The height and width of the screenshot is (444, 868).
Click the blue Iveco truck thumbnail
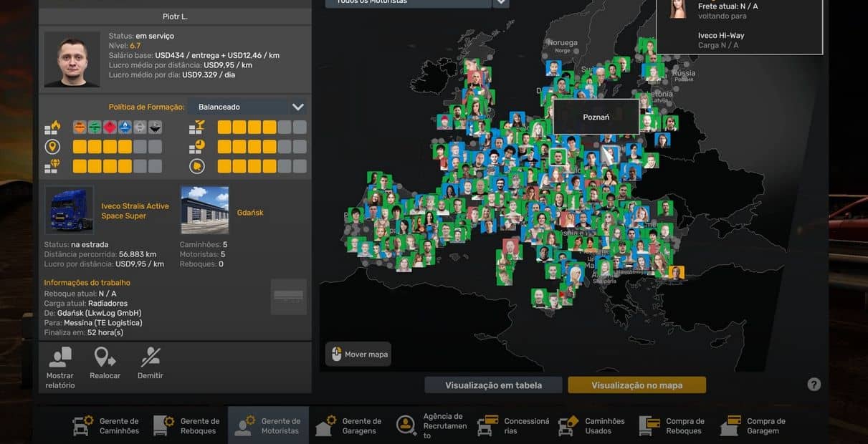coord(70,210)
